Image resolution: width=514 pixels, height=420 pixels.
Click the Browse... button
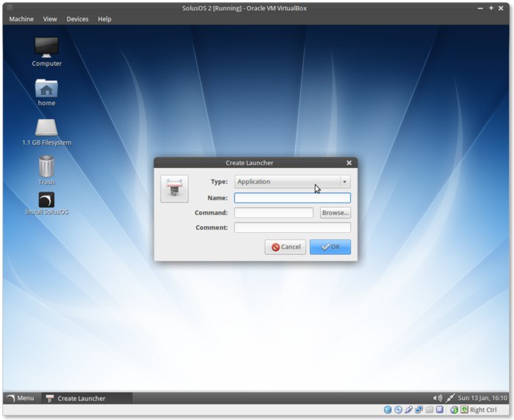point(336,213)
